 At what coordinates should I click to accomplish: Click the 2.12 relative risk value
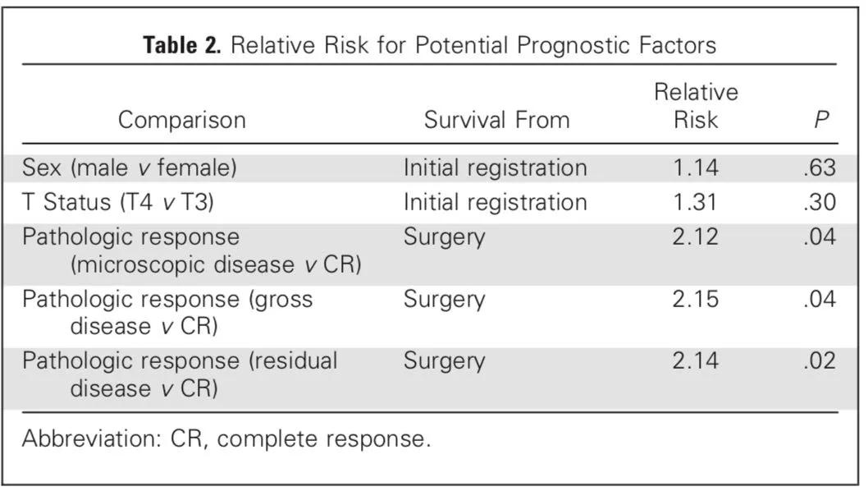click(695, 237)
